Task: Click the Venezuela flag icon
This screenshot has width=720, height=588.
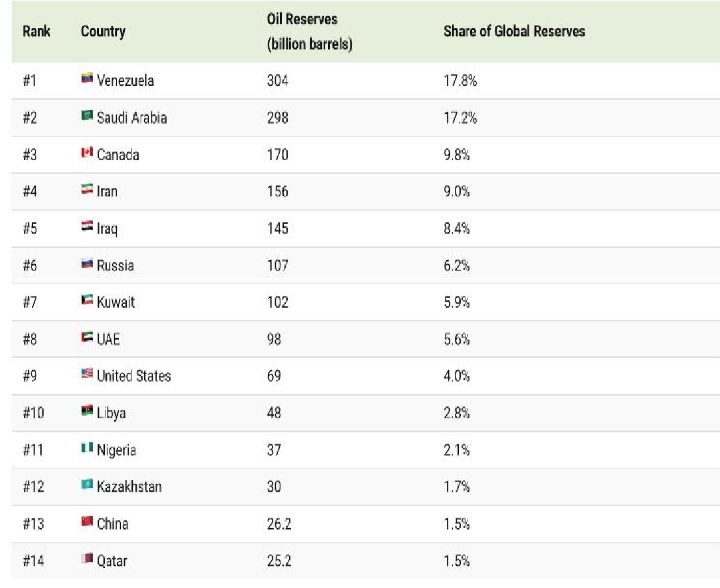Action: click(x=87, y=79)
